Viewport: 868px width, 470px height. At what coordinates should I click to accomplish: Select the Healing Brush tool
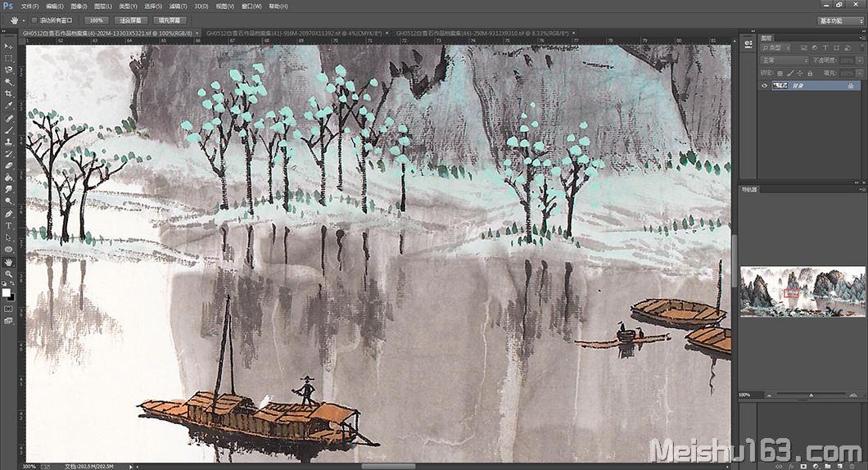click(8, 119)
